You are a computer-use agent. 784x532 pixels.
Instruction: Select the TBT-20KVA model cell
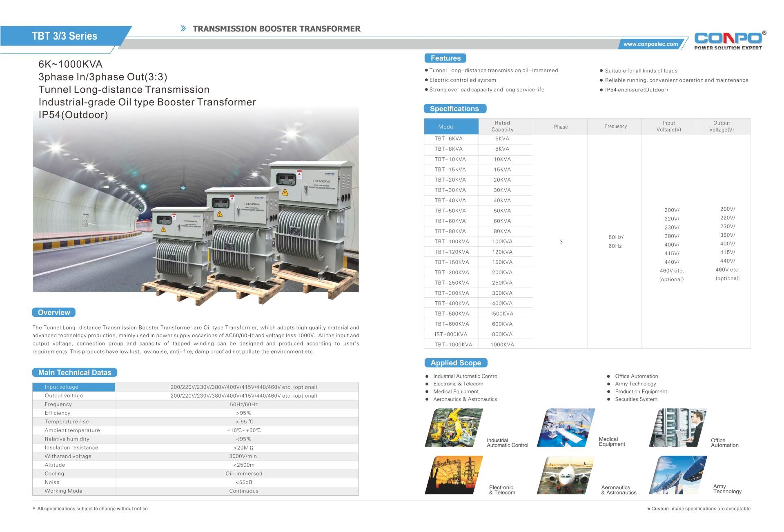pos(451,180)
